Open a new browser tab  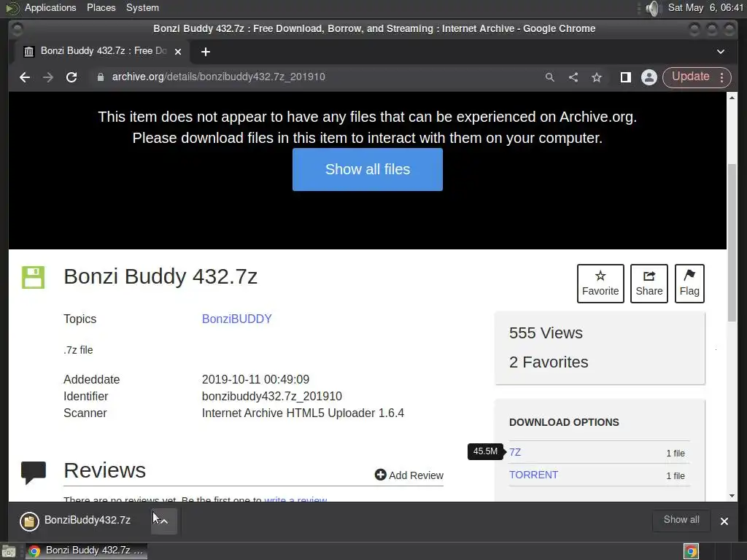tap(205, 52)
